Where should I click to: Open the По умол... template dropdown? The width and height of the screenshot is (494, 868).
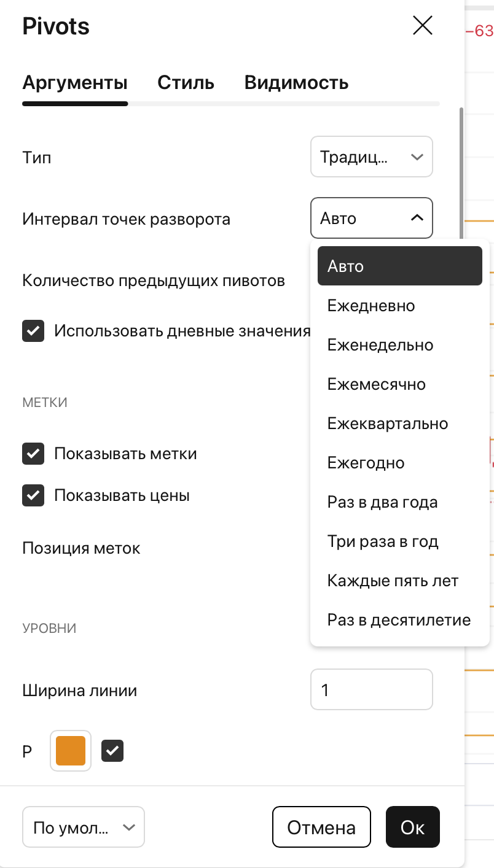(83, 827)
